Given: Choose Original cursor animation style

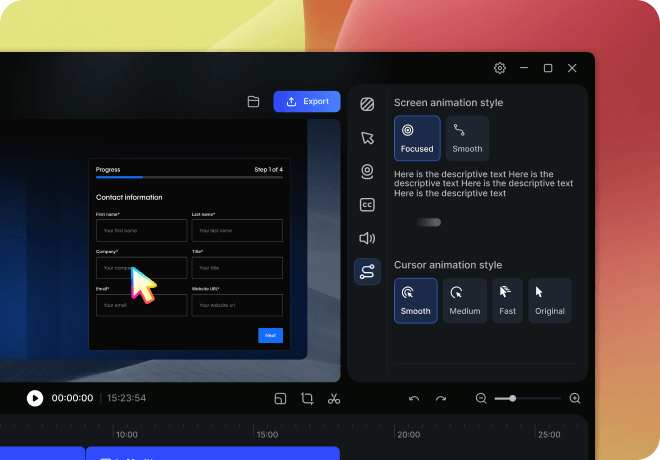Looking at the screenshot, I should pos(550,300).
